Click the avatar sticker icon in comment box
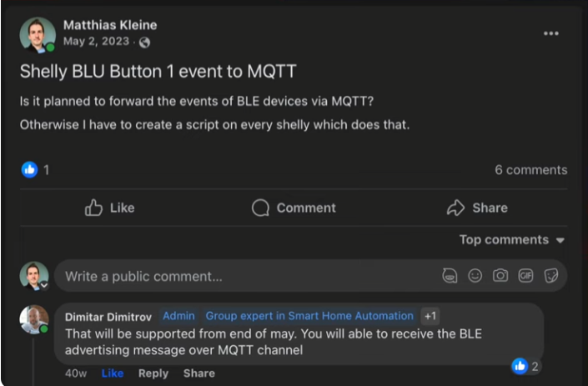588x386 pixels. (x=450, y=276)
